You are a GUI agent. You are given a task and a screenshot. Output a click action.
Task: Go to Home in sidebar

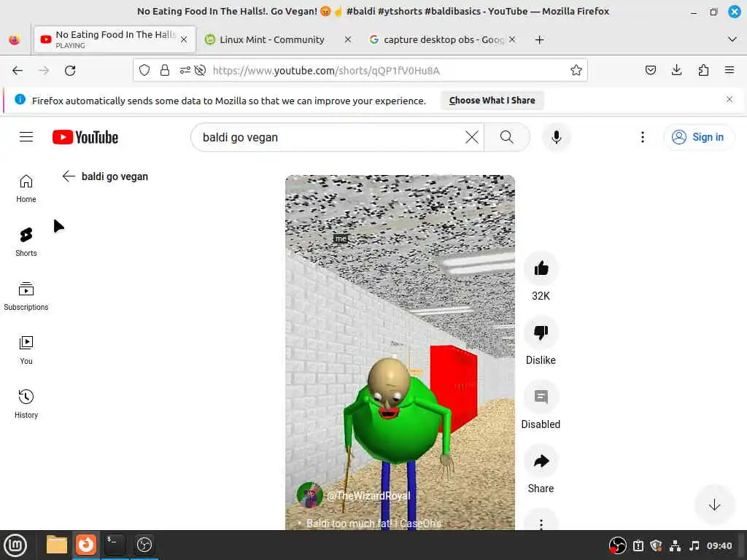coord(26,189)
